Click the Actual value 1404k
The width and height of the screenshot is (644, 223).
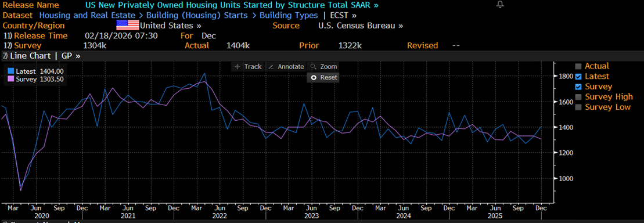tap(238, 45)
